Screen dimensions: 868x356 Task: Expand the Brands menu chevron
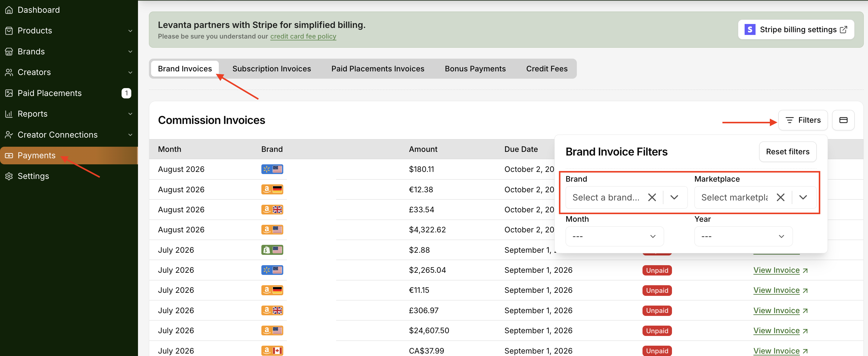point(130,52)
